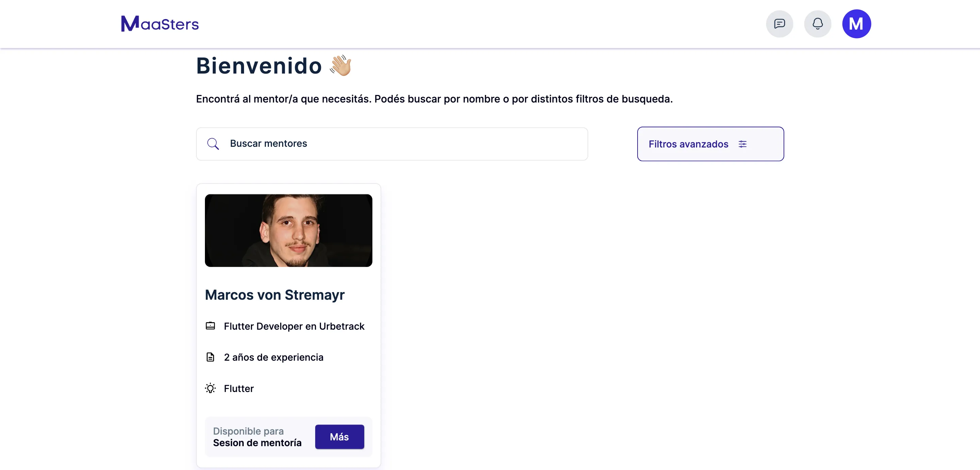Viewport: 980px width, 470px height.
Task: Open Filtros avanzados panel
Action: click(x=710, y=144)
